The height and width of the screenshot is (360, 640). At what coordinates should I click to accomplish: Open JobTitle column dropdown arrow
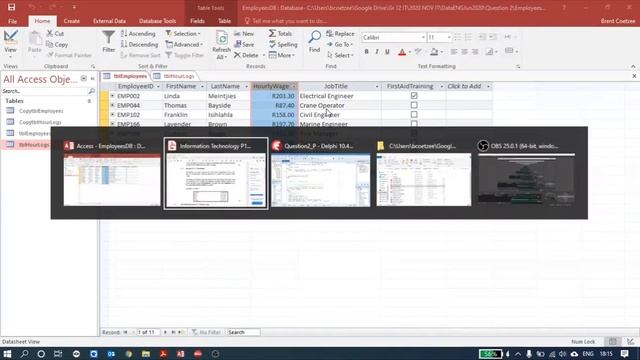(x=377, y=87)
